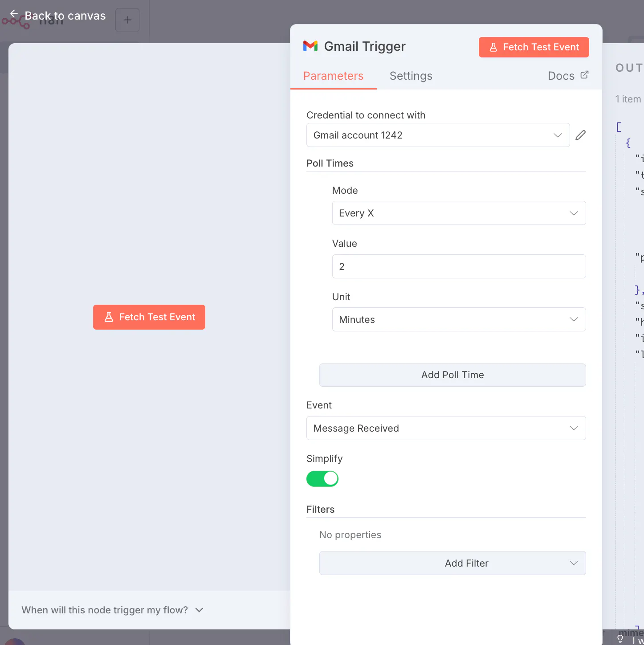Viewport: 644px width, 645px height.
Task: Click Fetch Test Event in the left pane
Action: [149, 317]
